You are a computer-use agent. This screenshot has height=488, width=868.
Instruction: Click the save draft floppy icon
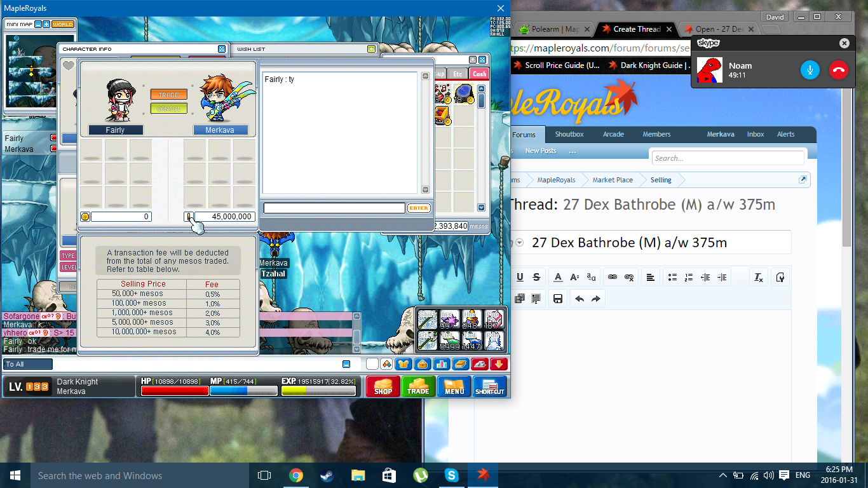click(x=558, y=299)
